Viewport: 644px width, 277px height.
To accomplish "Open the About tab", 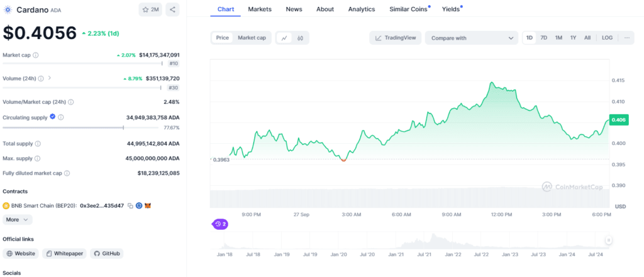I will 325,9.
